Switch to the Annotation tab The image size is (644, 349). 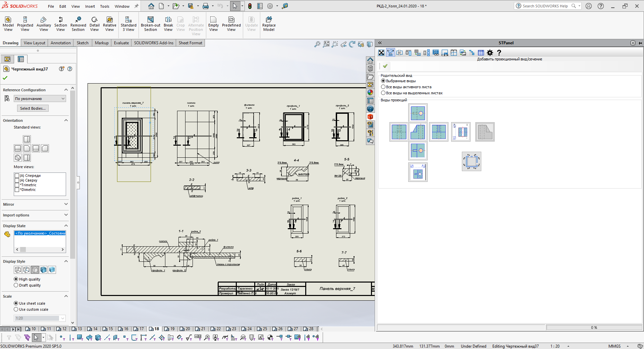click(61, 43)
